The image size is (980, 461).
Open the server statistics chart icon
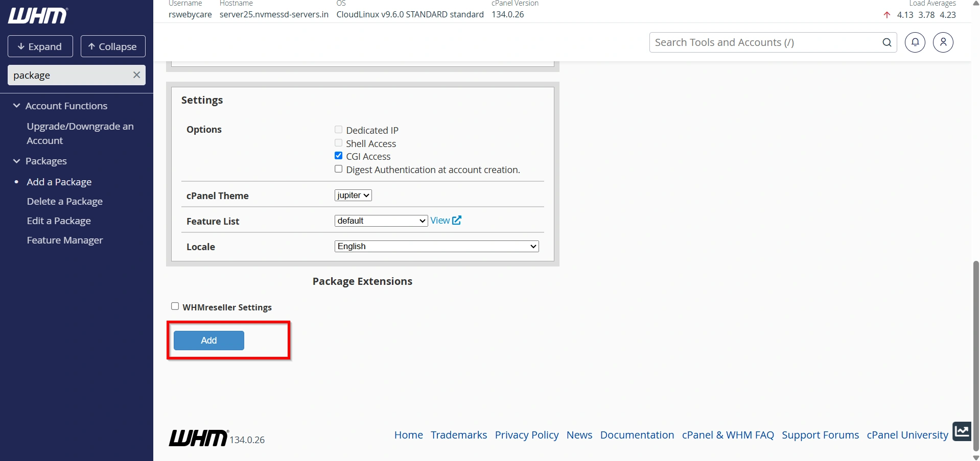point(962,431)
